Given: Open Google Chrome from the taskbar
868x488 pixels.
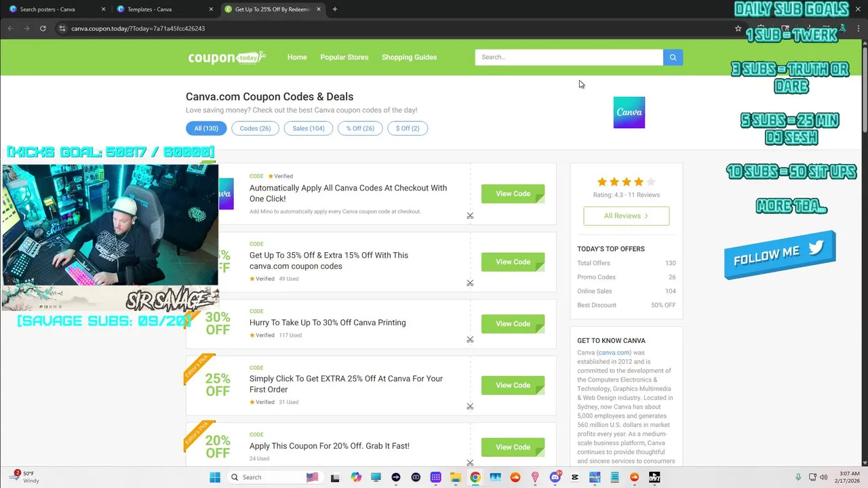Looking at the screenshot, I should click(475, 477).
